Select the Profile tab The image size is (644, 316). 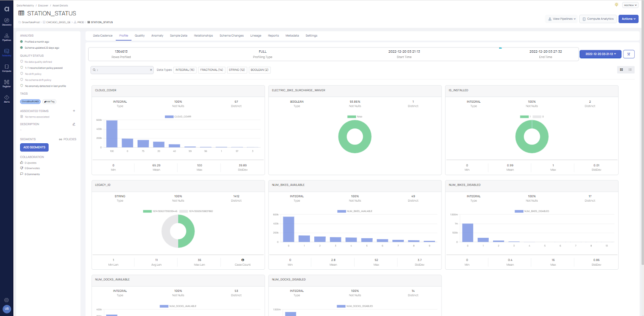pos(124,35)
